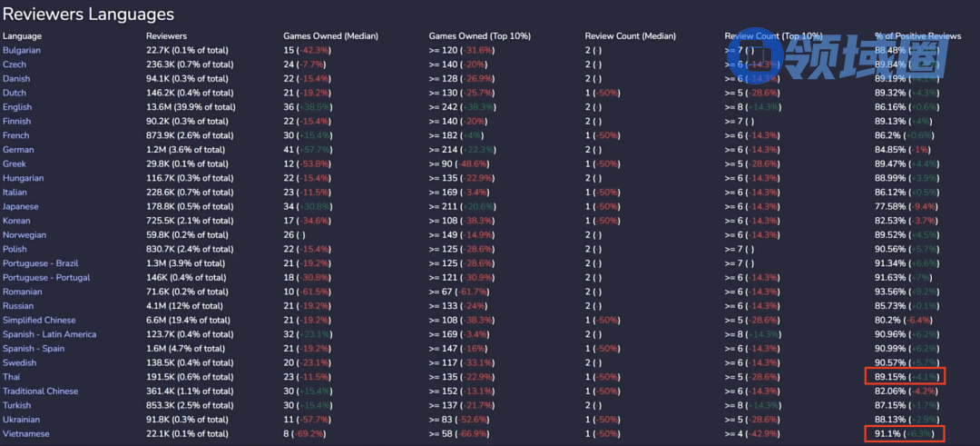Click the Games Owned (Median) header
The image size is (980, 446).
coord(331,36)
